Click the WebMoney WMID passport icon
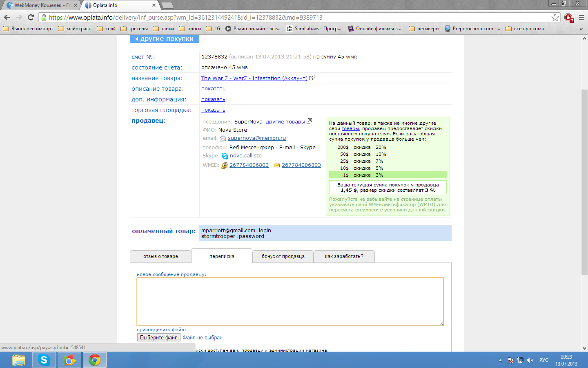Viewport: 588px width, 368px height. 225,165
